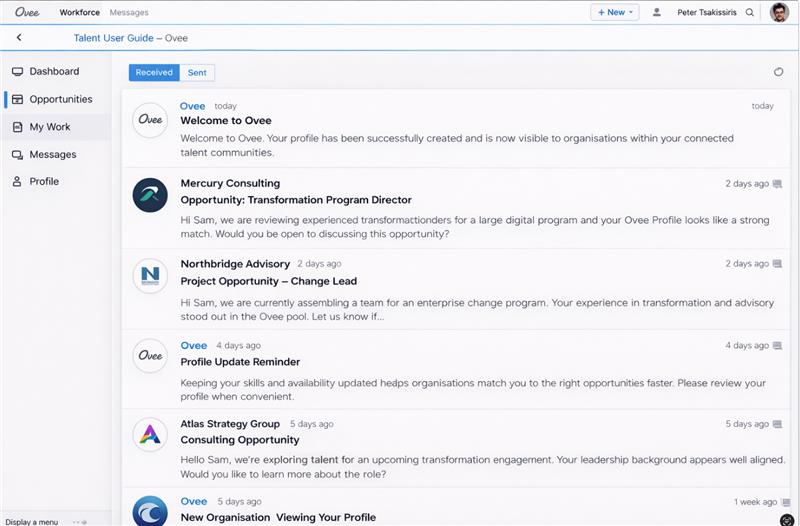The width and height of the screenshot is (800, 526).
Task: Click the Dashboard monitor icon in sidebar
Action: click(17, 72)
